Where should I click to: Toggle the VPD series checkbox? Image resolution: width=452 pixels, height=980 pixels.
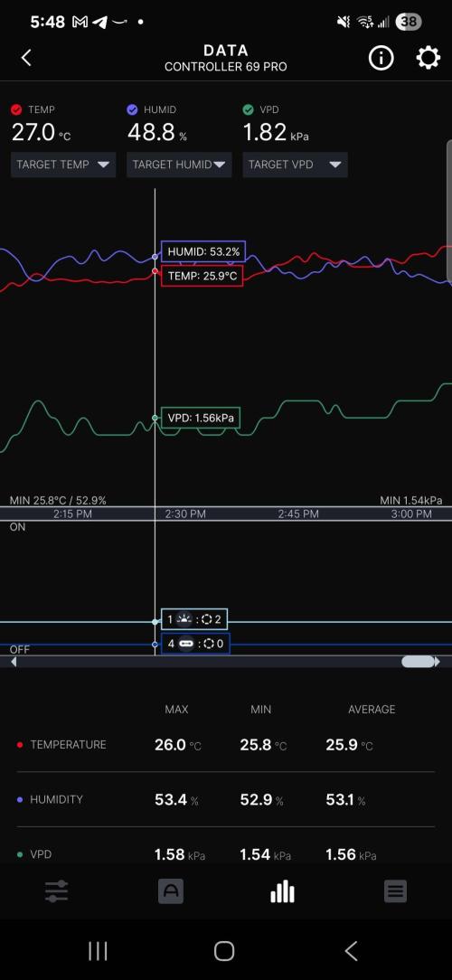point(249,109)
